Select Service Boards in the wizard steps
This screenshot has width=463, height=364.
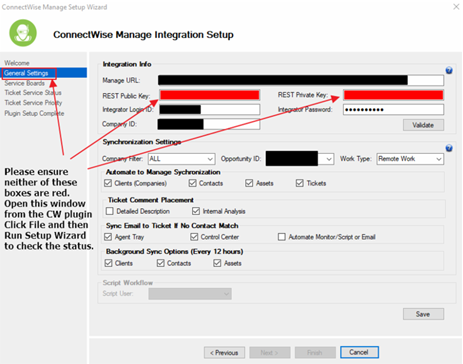(24, 83)
